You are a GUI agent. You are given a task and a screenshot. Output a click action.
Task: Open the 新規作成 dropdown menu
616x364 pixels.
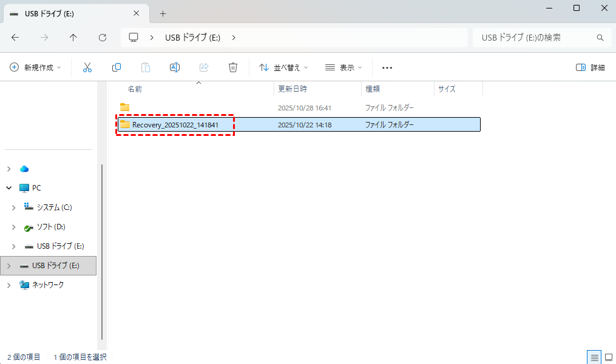(x=36, y=67)
